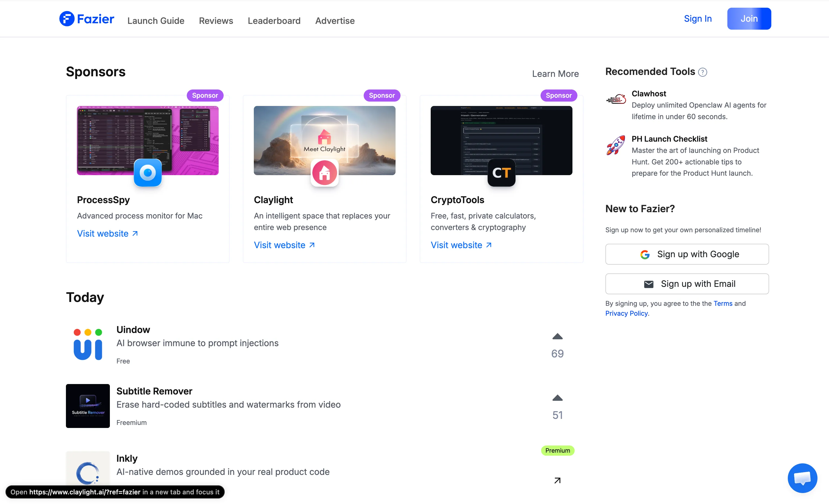Open Inkly via the external arrow icon

coord(558,480)
